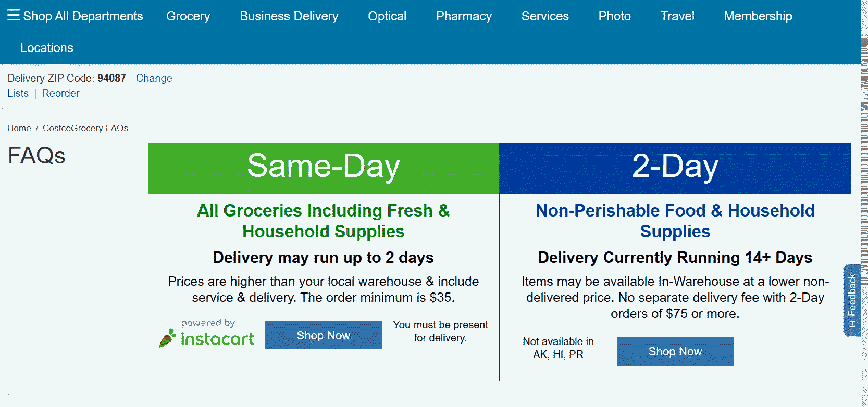Open the Feedback side tab
868x407 pixels.
coord(852,300)
